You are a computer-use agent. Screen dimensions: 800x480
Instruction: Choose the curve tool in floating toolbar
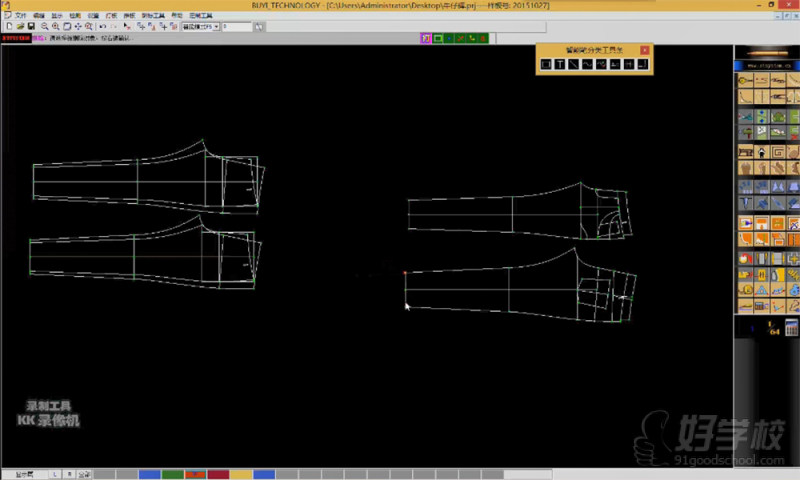point(588,65)
